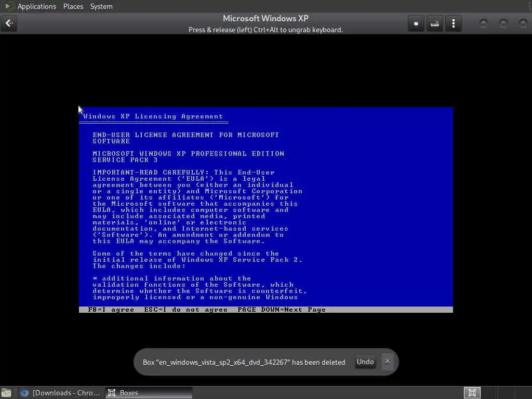Click the 'ESC=I do not agree' text
This screenshot has width=532, height=399.
(186, 310)
